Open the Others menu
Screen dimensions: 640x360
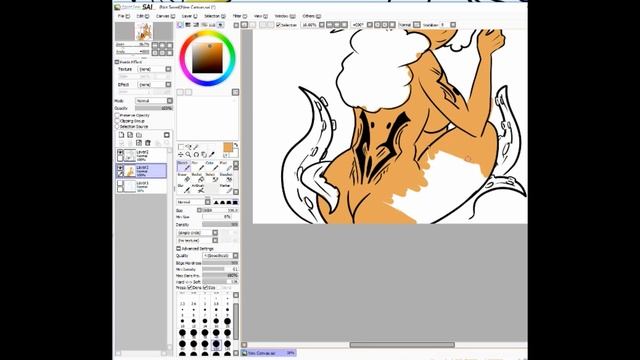tap(311, 16)
